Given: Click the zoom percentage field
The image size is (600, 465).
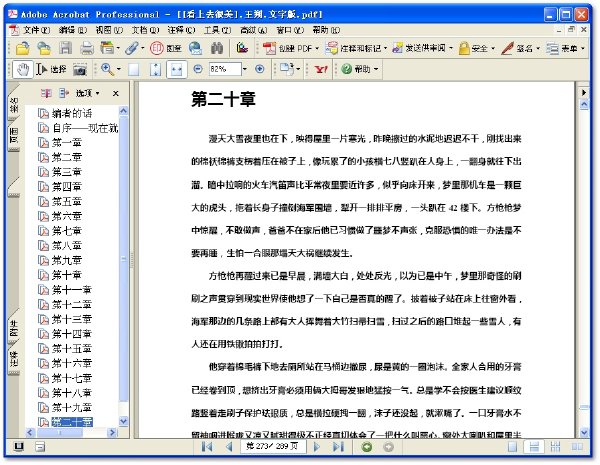Looking at the screenshot, I should pyautogui.click(x=225, y=69).
